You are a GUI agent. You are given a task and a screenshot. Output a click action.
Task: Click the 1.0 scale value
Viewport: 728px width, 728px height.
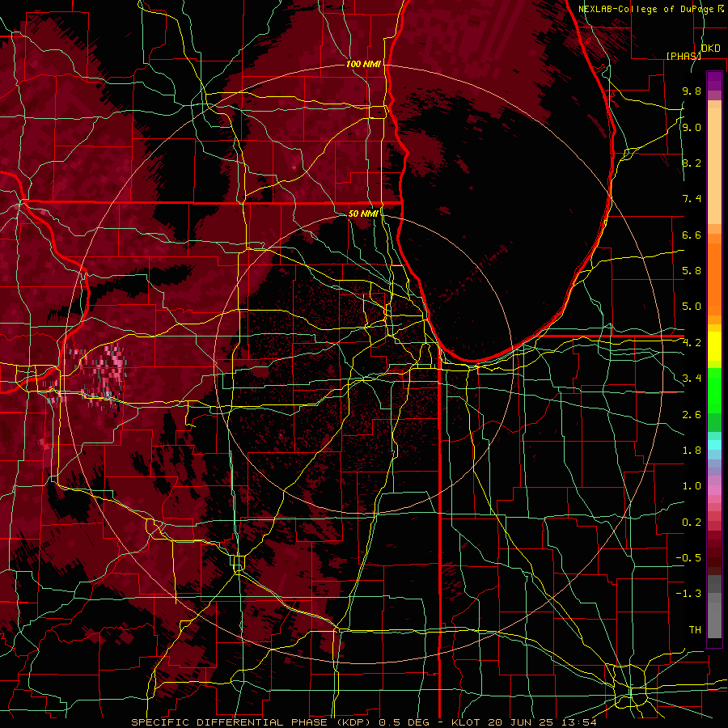pyautogui.click(x=692, y=486)
